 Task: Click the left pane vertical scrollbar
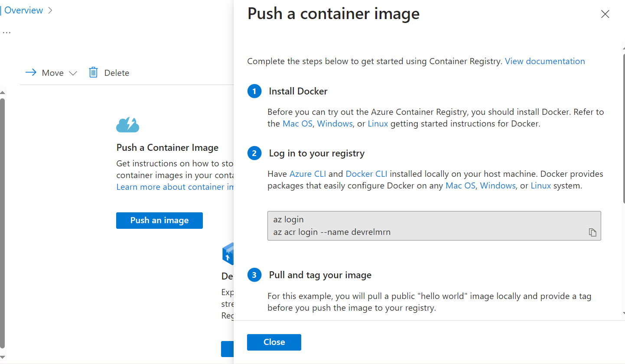click(2, 223)
